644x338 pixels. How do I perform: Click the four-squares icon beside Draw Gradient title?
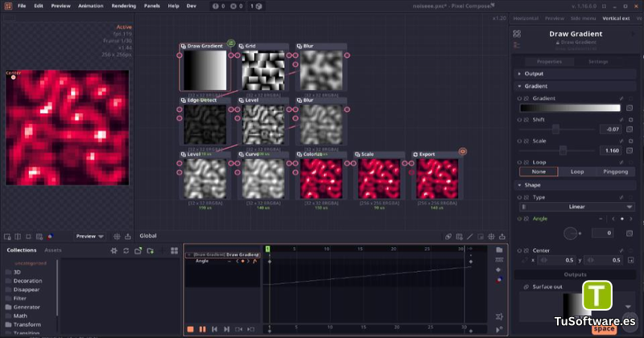click(517, 34)
